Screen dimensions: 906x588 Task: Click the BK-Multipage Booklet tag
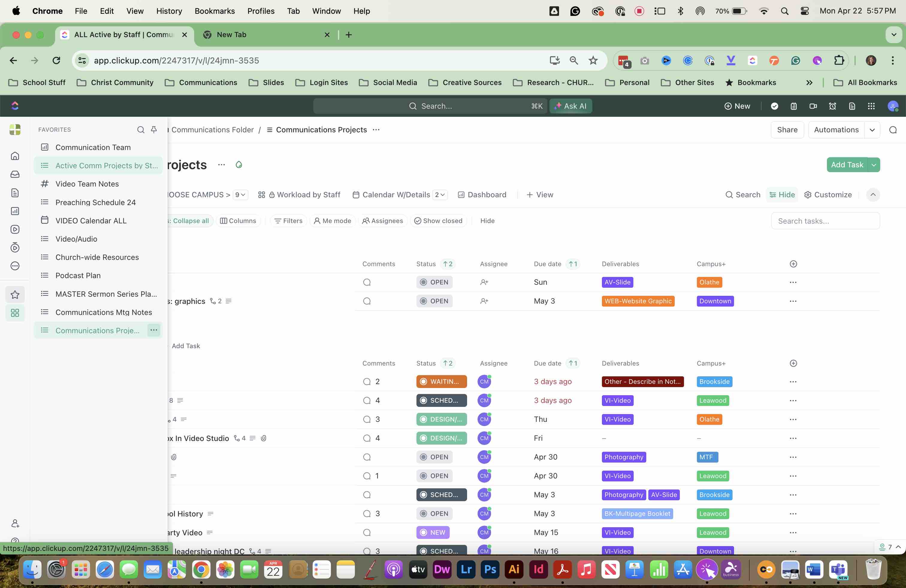[x=637, y=514]
